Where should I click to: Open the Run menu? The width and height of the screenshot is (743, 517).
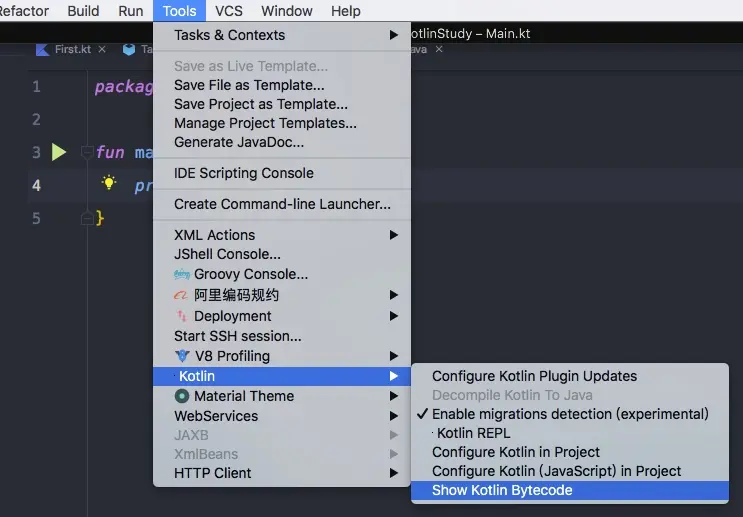pyautogui.click(x=131, y=10)
